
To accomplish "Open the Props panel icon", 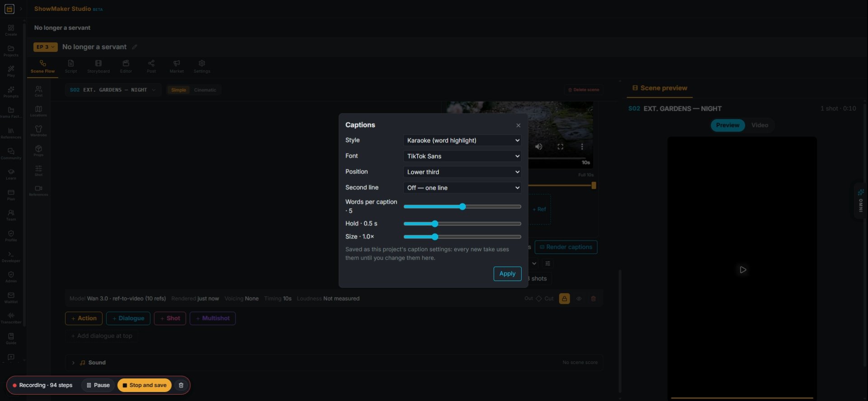I will (x=38, y=151).
